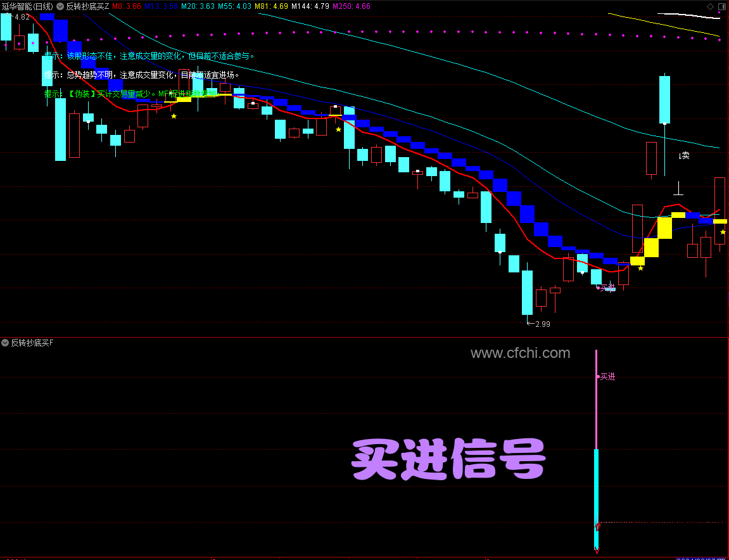Viewport: 729px width, 560px height.
Task: Select the white M144: 4.79 label
Action: tap(310, 6)
